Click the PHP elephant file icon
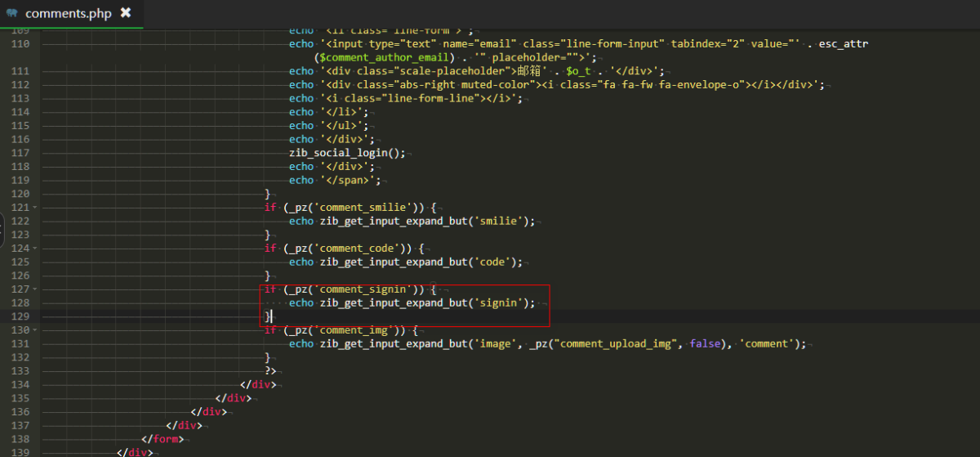The image size is (980, 457). [12, 14]
